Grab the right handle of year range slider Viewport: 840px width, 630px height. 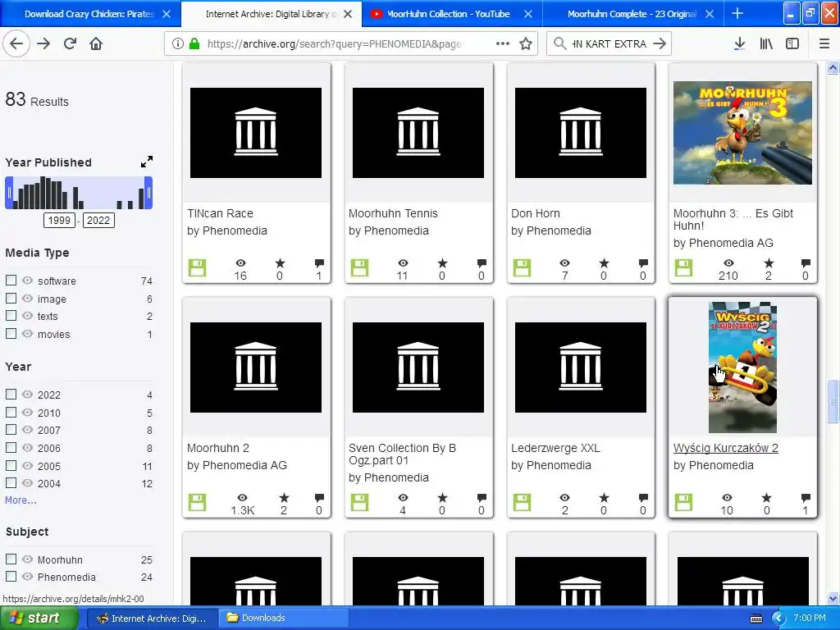point(148,193)
